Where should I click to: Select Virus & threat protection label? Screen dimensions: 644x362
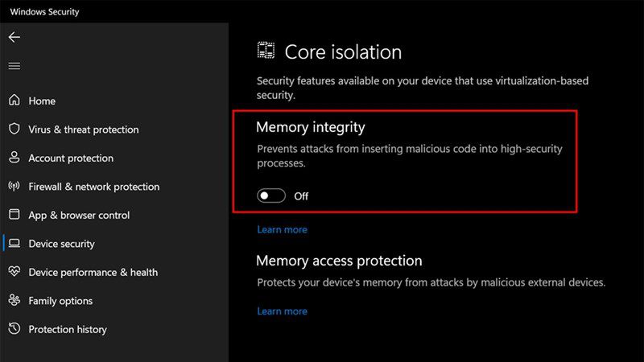[84, 130]
